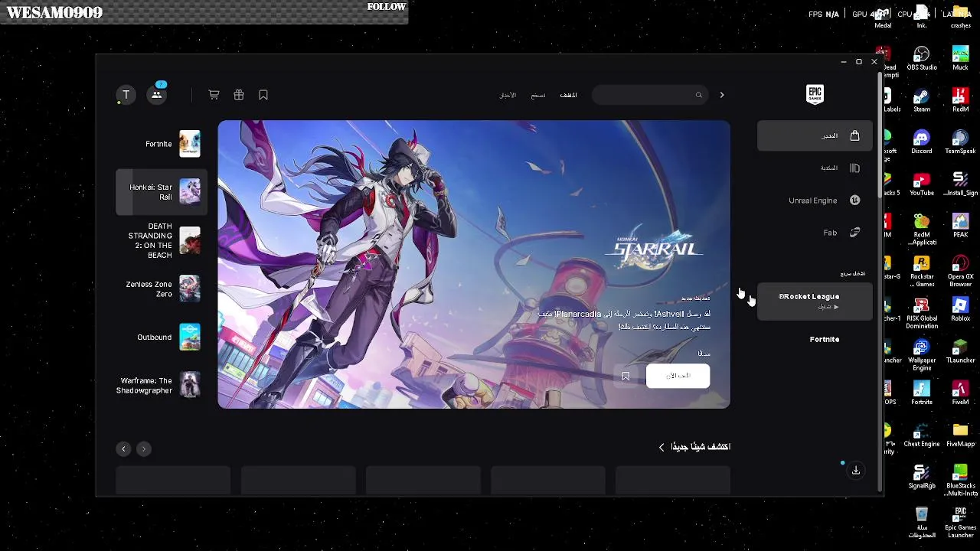
Task: Open Wallpaper Engine desktop shortcut
Action: [922, 354]
